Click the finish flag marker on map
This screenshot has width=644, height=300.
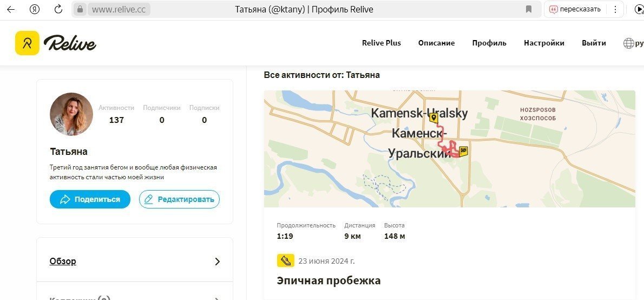pyautogui.click(x=464, y=152)
